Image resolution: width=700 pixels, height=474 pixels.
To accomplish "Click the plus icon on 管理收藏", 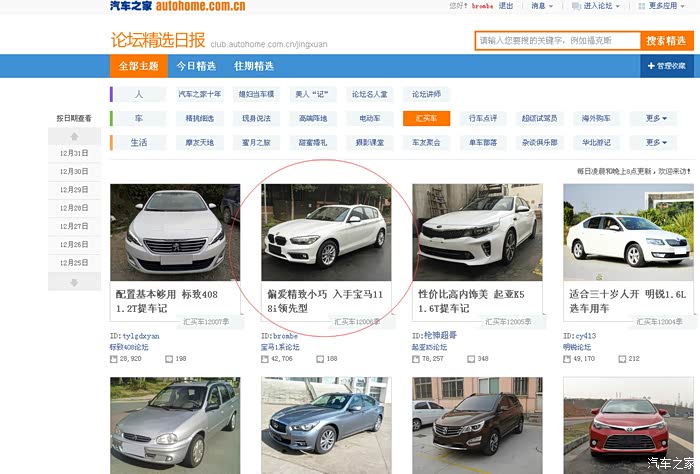I will 650,66.
